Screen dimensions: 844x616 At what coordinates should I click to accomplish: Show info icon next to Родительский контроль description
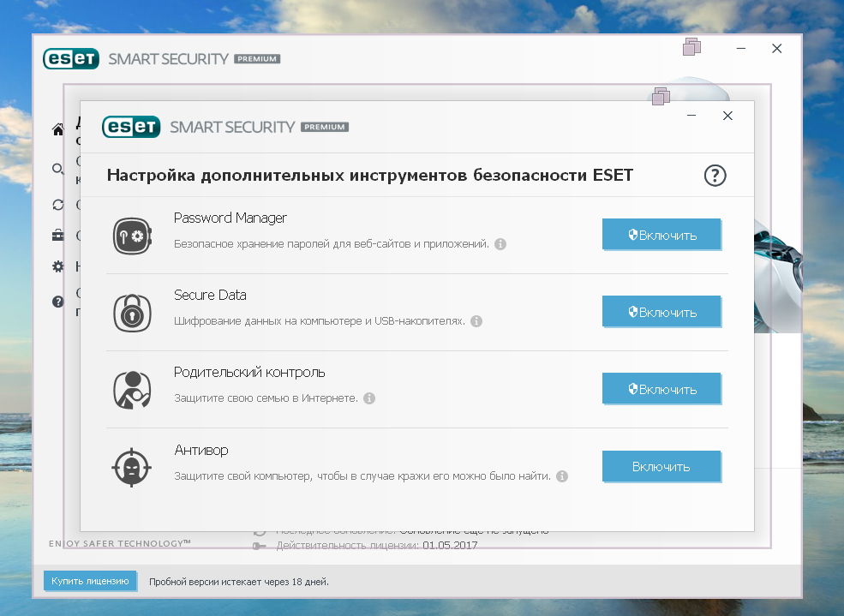pyautogui.click(x=369, y=398)
